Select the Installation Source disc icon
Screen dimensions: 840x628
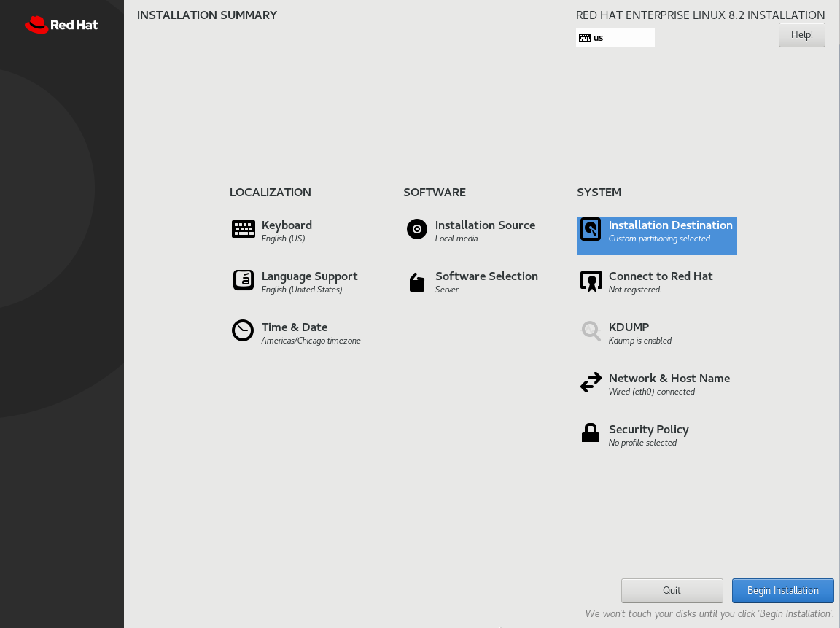coord(417,229)
